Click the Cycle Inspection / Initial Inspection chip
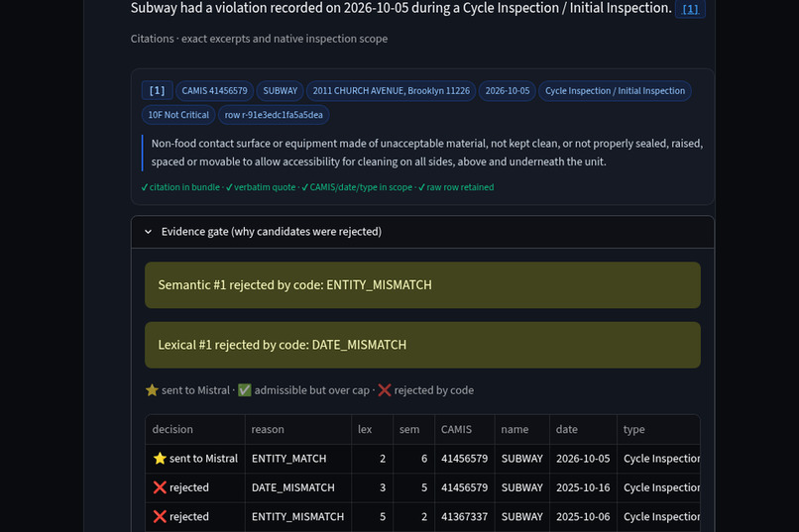The height and width of the screenshot is (532, 799). (x=615, y=91)
